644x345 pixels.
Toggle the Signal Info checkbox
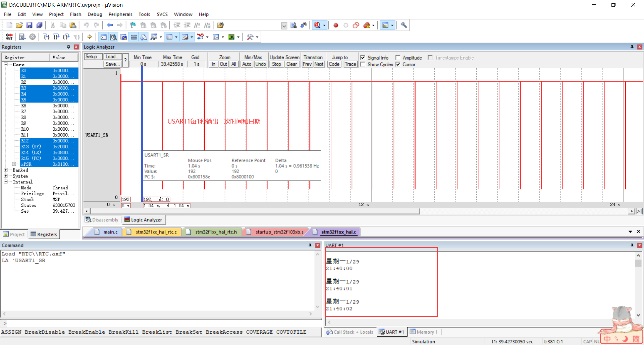click(363, 58)
